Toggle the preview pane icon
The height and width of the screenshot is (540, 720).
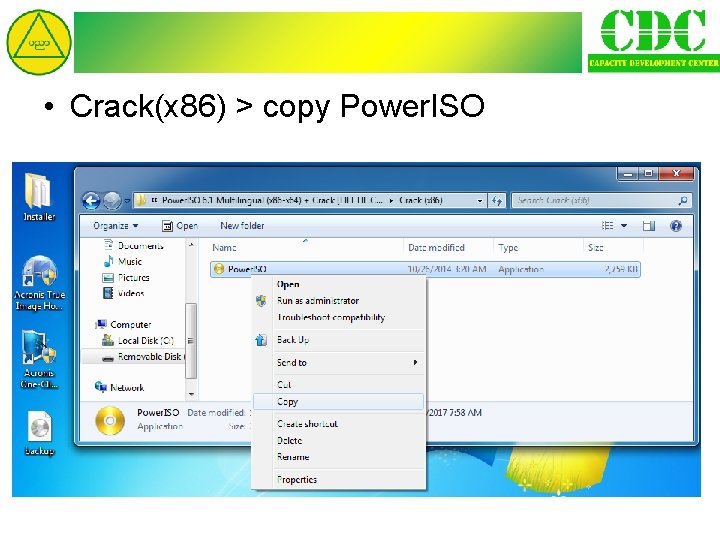(649, 225)
